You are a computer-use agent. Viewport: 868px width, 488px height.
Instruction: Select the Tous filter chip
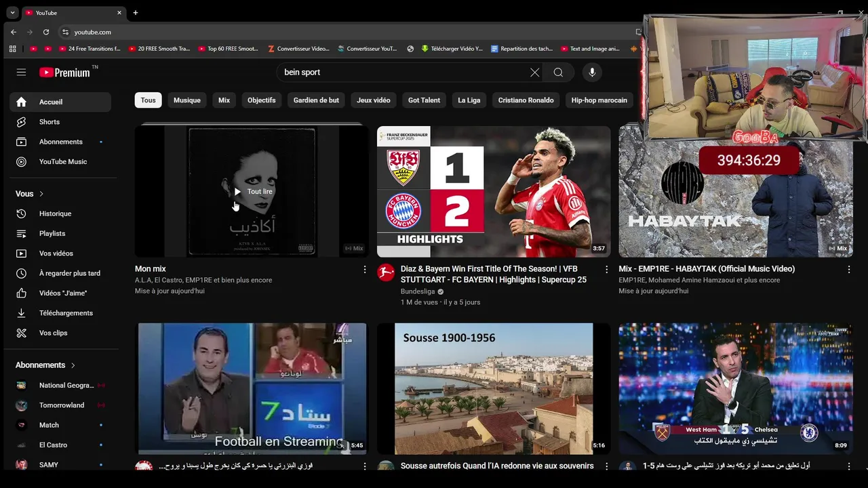pyautogui.click(x=149, y=100)
